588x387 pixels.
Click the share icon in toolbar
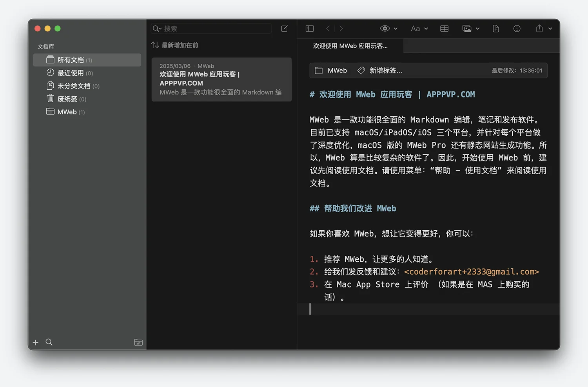(539, 29)
